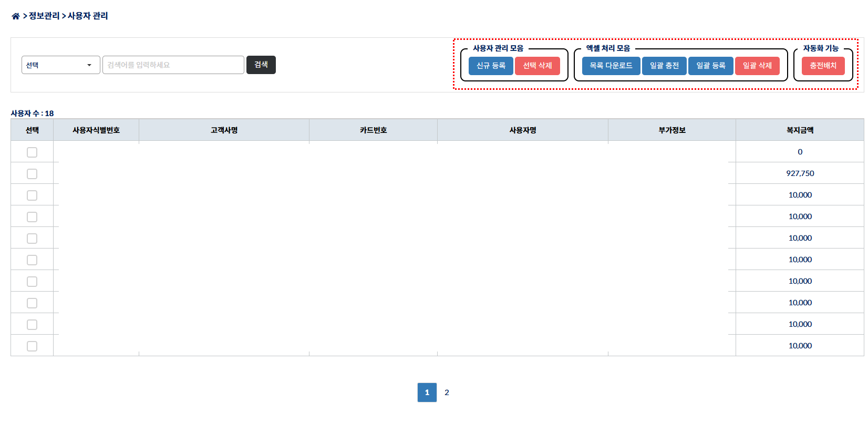The width and height of the screenshot is (868, 424).
Task: Select page 1 in pagination
Action: 427,392
